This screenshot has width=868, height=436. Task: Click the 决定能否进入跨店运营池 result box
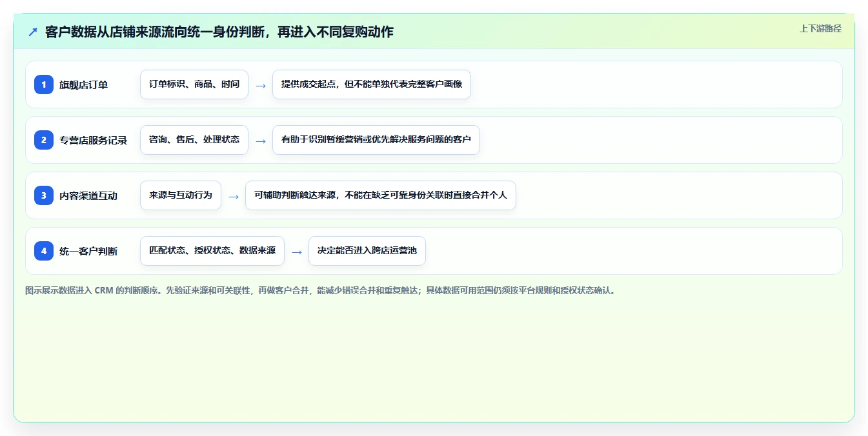367,251
